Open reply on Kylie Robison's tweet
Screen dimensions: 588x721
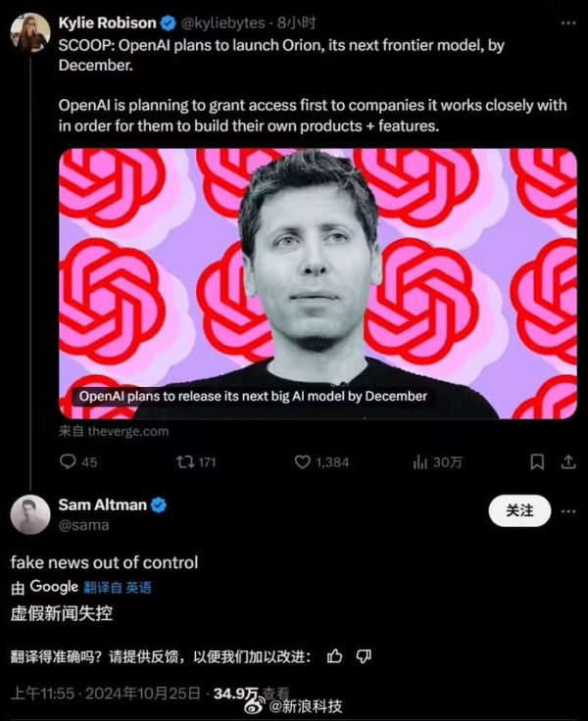point(77,461)
